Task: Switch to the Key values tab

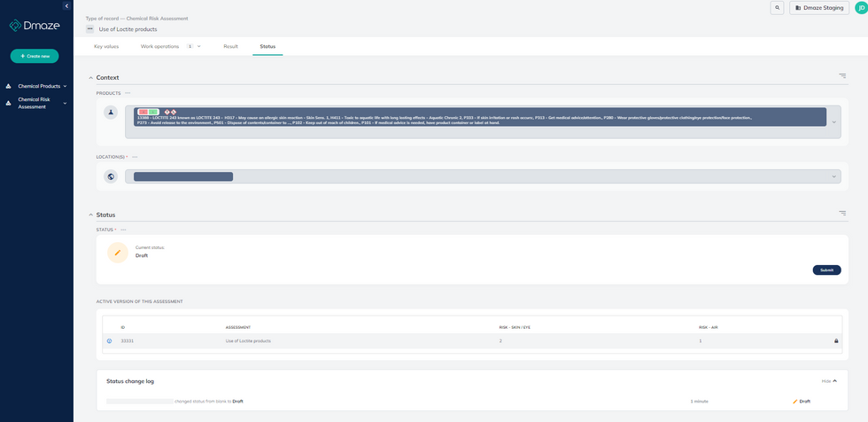Action: (x=106, y=46)
